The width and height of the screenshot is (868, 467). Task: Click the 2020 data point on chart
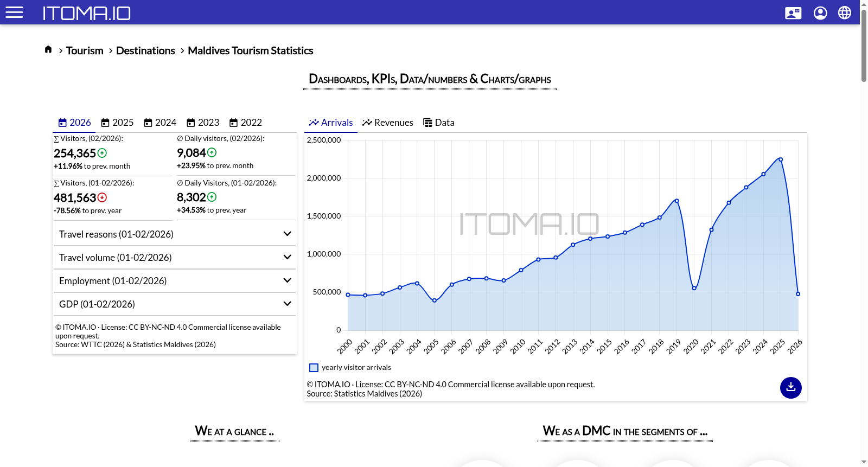tap(694, 288)
